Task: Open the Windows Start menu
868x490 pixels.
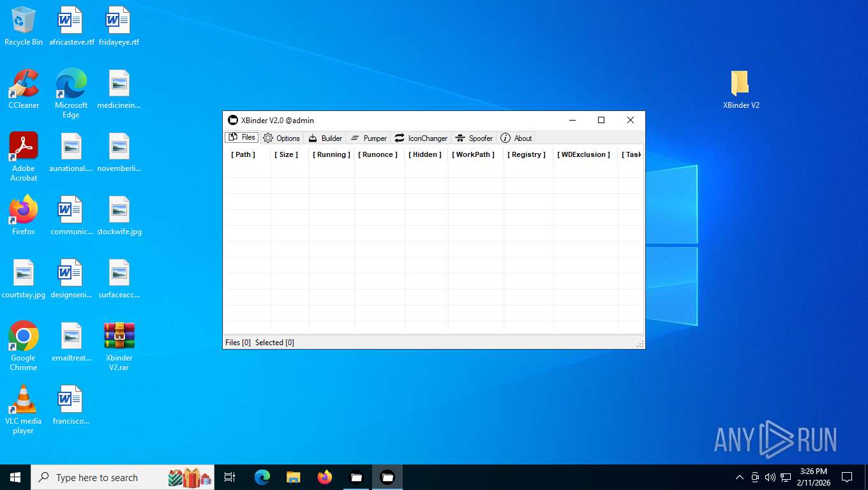Action: pos(15,477)
